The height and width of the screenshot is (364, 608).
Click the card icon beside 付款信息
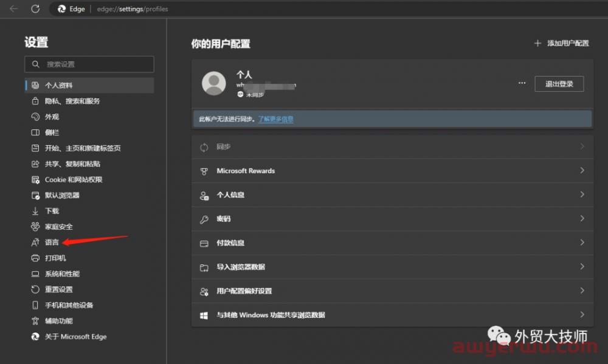pyautogui.click(x=204, y=244)
